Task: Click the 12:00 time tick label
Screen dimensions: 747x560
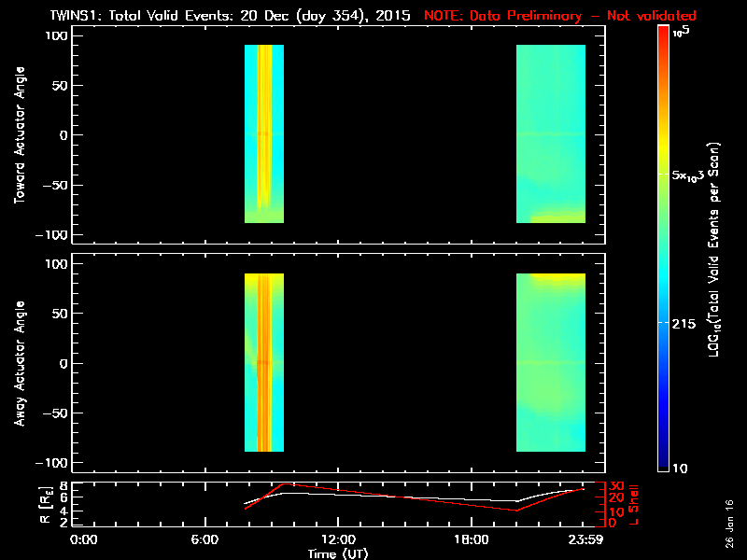Action: 338,539
